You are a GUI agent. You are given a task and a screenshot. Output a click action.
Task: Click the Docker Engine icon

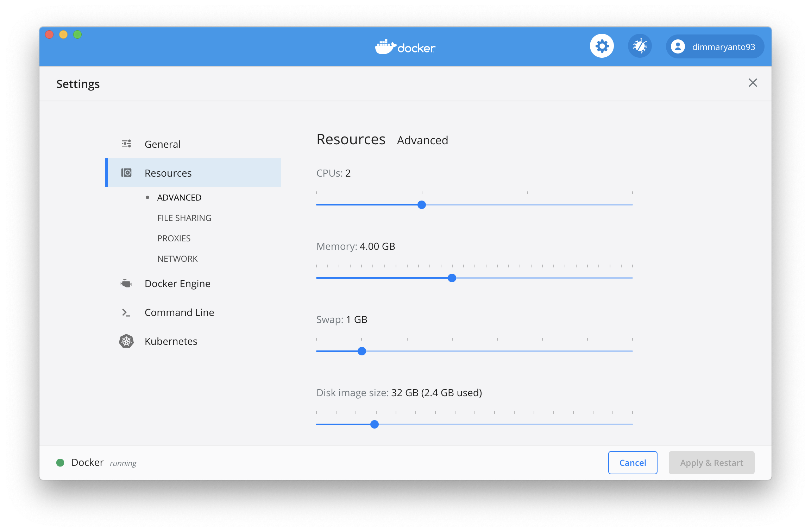[126, 283]
